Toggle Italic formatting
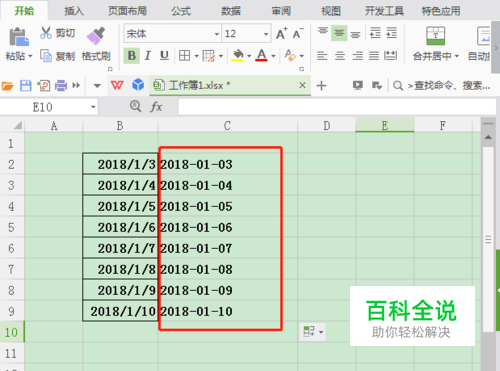This screenshot has height=371, width=500. pyautogui.click(x=148, y=56)
